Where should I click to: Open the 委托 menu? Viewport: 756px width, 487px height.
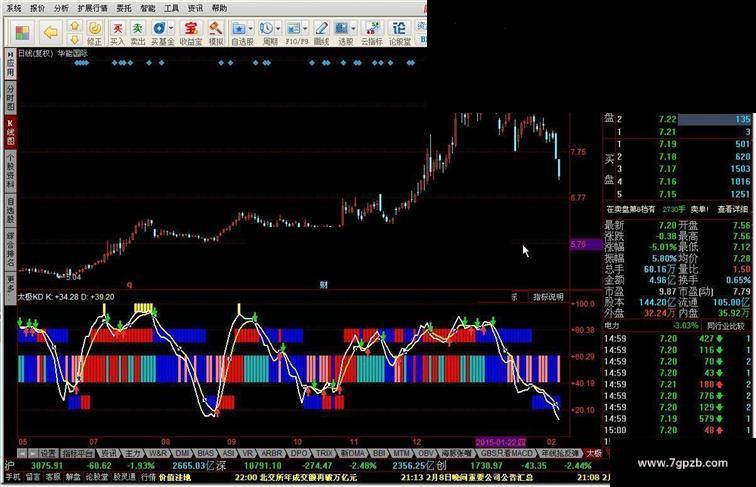point(123,8)
